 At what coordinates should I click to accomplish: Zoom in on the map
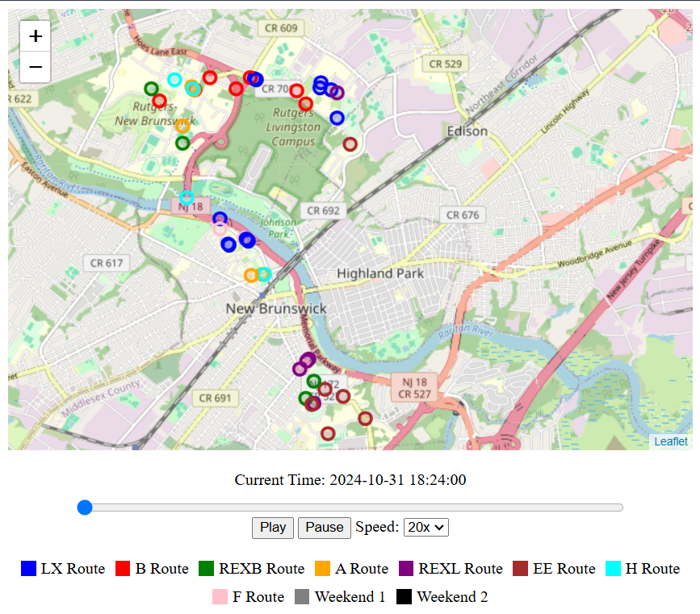click(x=36, y=36)
